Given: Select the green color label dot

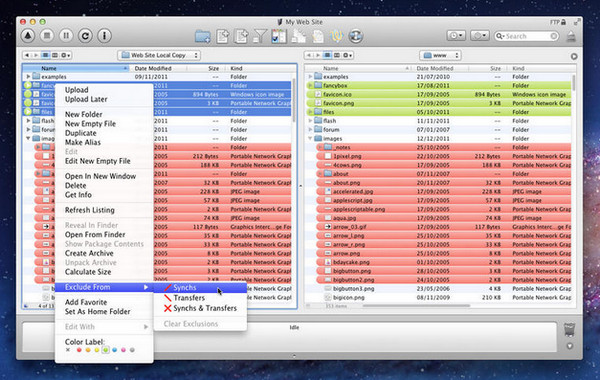Looking at the screenshot, I should coord(106,350).
